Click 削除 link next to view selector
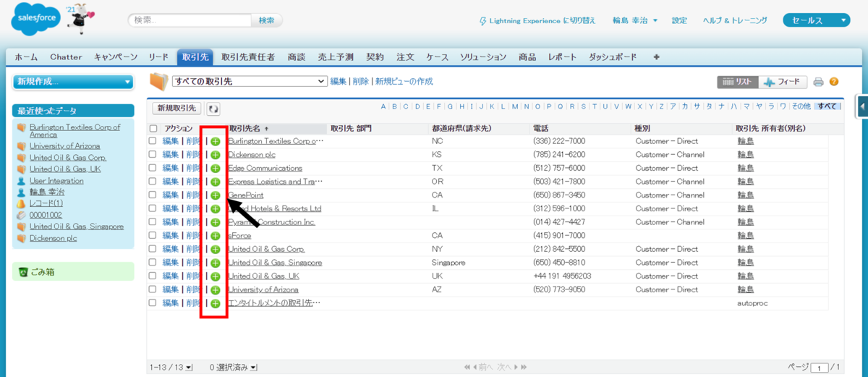This screenshot has height=377, width=868. tap(360, 82)
